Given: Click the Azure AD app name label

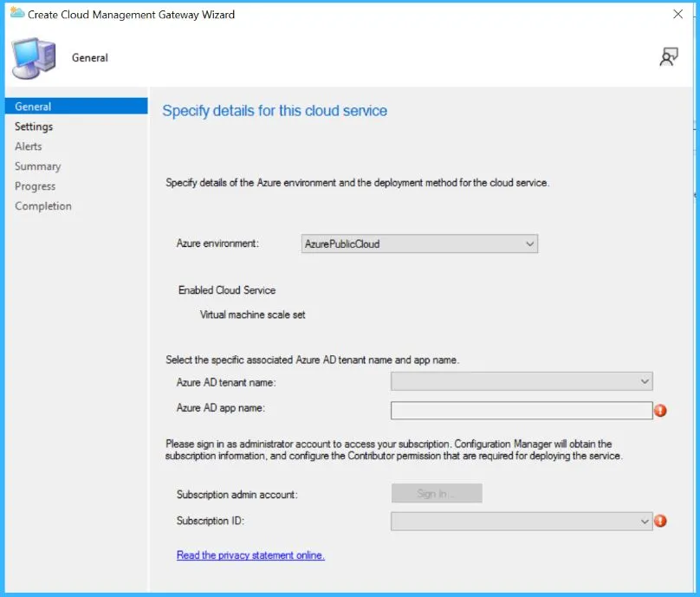Looking at the screenshot, I should click(x=221, y=407).
